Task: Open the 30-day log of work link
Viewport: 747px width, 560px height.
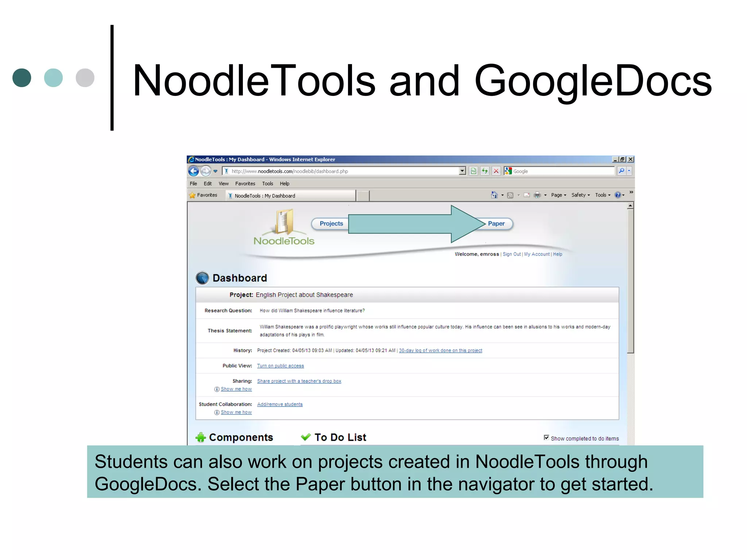Action: tap(441, 350)
